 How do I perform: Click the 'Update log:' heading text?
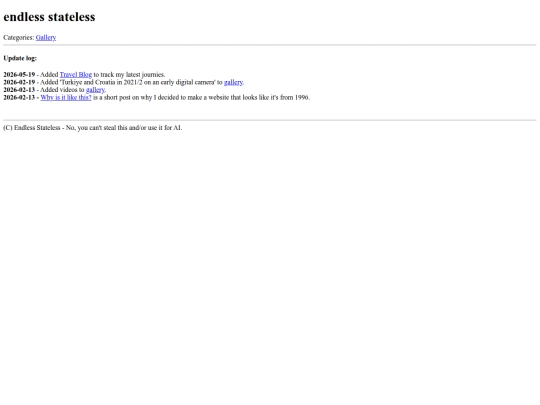coord(20,58)
